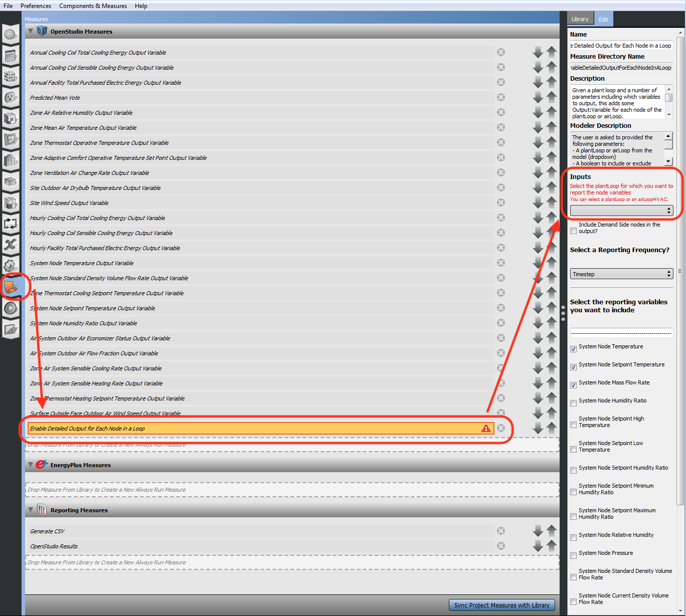Collapse the Reporting Measures section

tap(31, 510)
